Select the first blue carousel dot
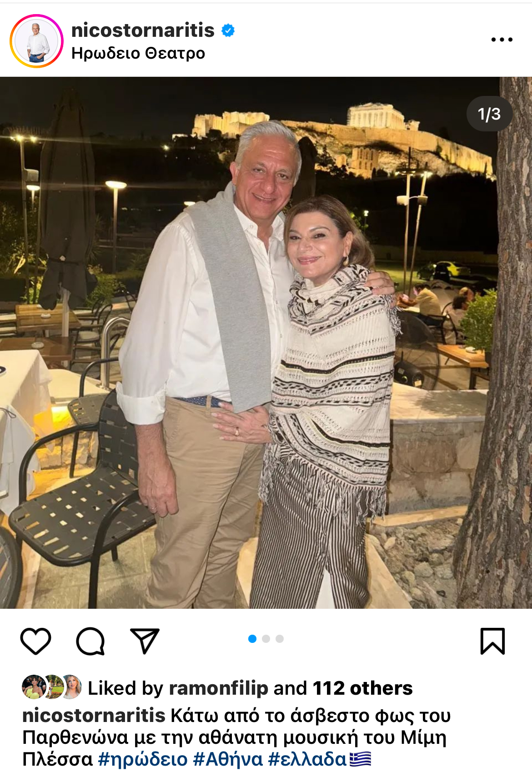This screenshot has width=532, height=772. 252,639
